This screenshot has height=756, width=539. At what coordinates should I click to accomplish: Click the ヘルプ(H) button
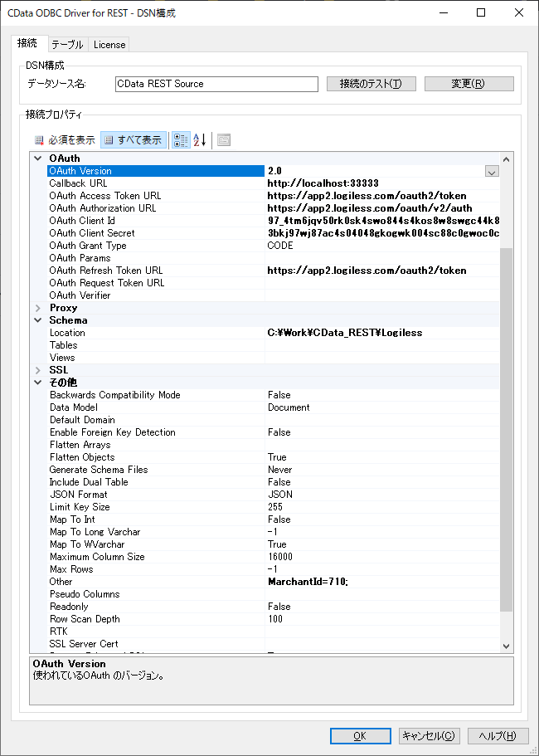(x=498, y=736)
